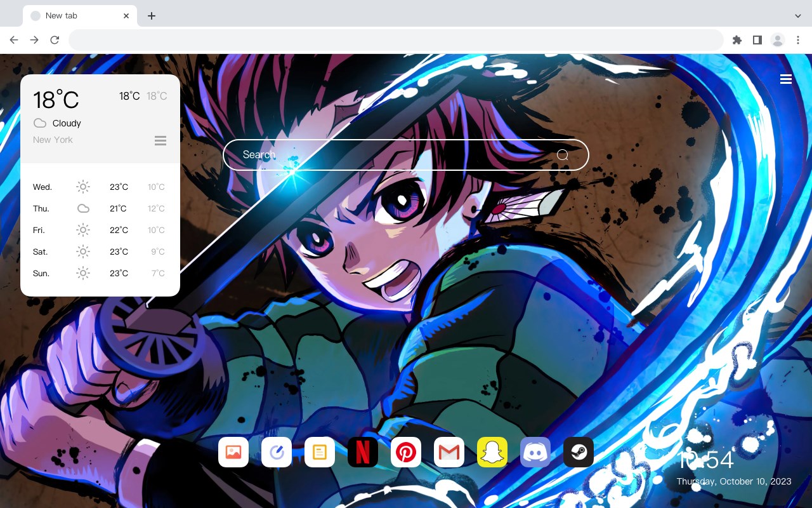Viewport: 812px width, 508px height.
Task: Close the New tab tab
Action: pyautogui.click(x=126, y=16)
